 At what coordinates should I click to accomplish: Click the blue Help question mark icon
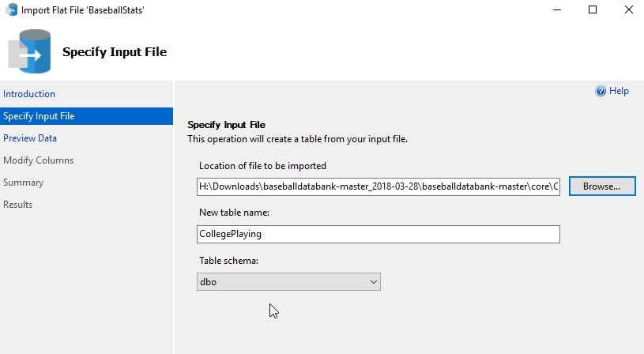[601, 92]
